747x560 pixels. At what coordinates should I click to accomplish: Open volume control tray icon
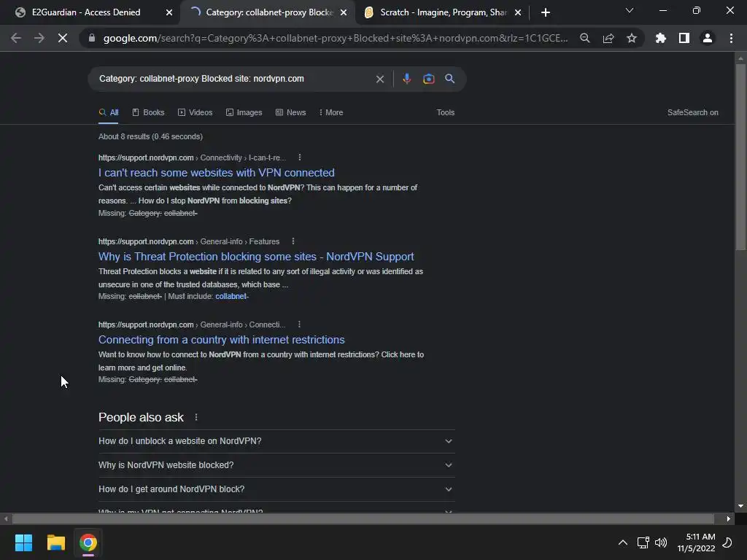tap(661, 542)
